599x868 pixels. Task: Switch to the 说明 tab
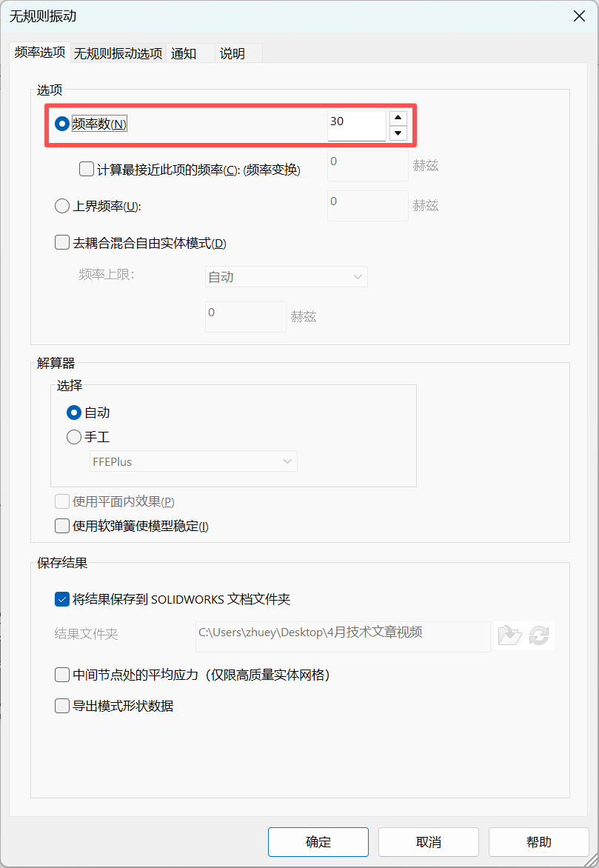232,53
